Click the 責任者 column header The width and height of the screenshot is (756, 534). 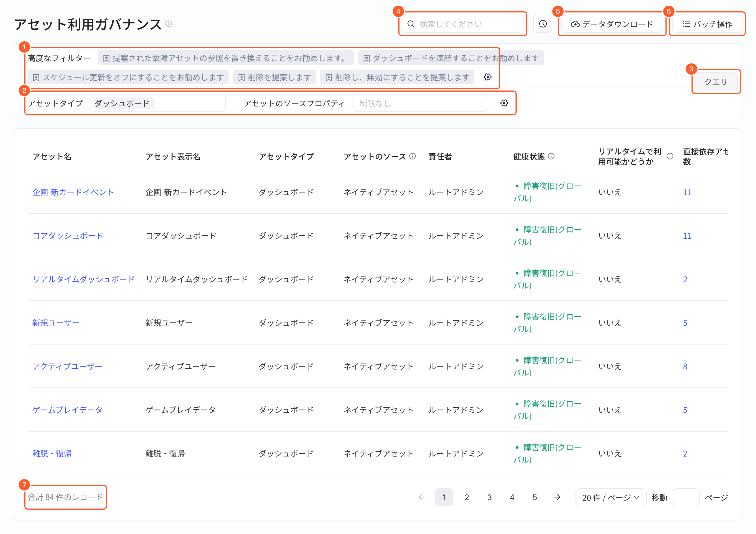(440, 156)
